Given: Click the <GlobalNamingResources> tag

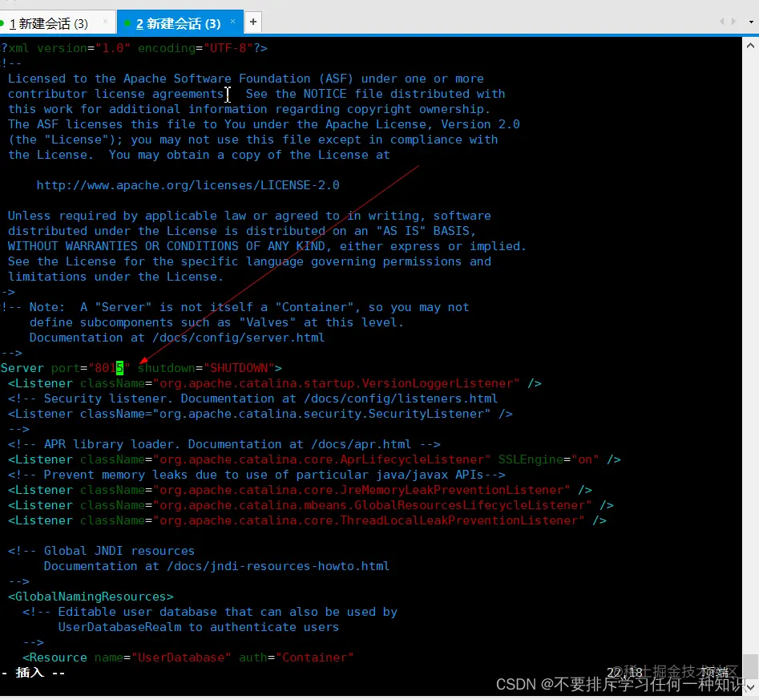Looking at the screenshot, I should [x=91, y=597].
